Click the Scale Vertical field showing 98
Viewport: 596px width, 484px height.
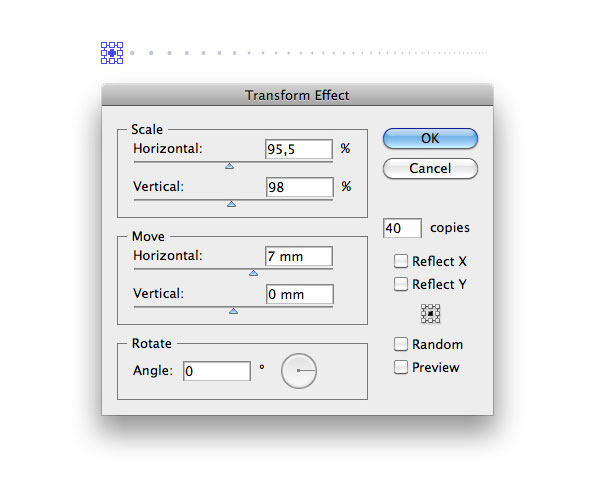[x=300, y=187]
